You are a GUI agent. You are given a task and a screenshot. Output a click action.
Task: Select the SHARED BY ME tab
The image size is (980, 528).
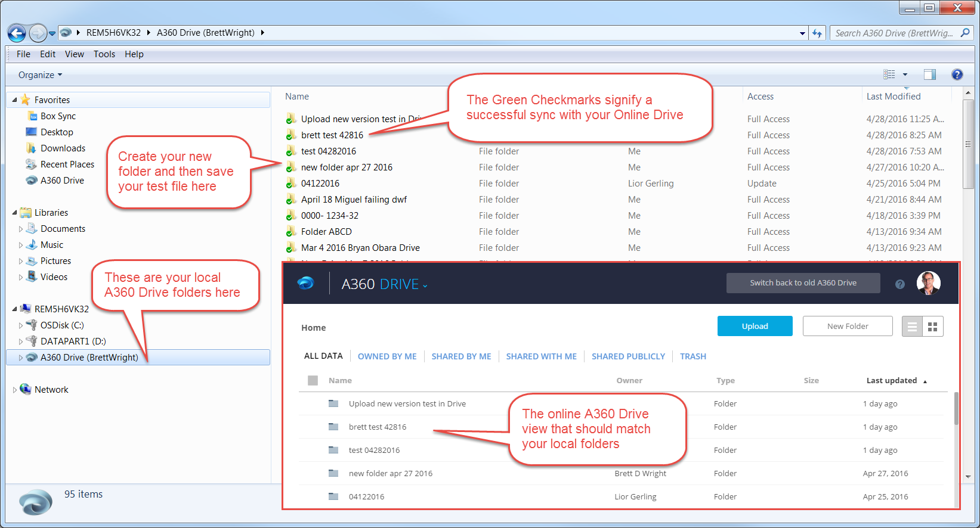pos(462,356)
